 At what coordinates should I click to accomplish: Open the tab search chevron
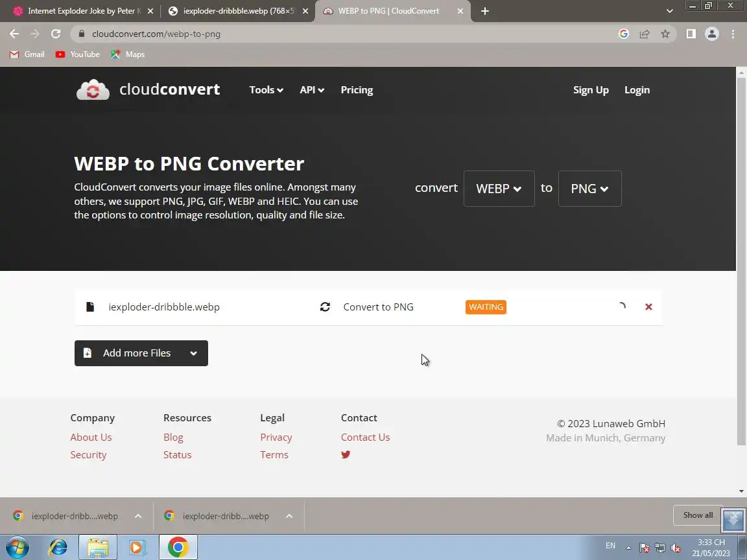tap(669, 11)
